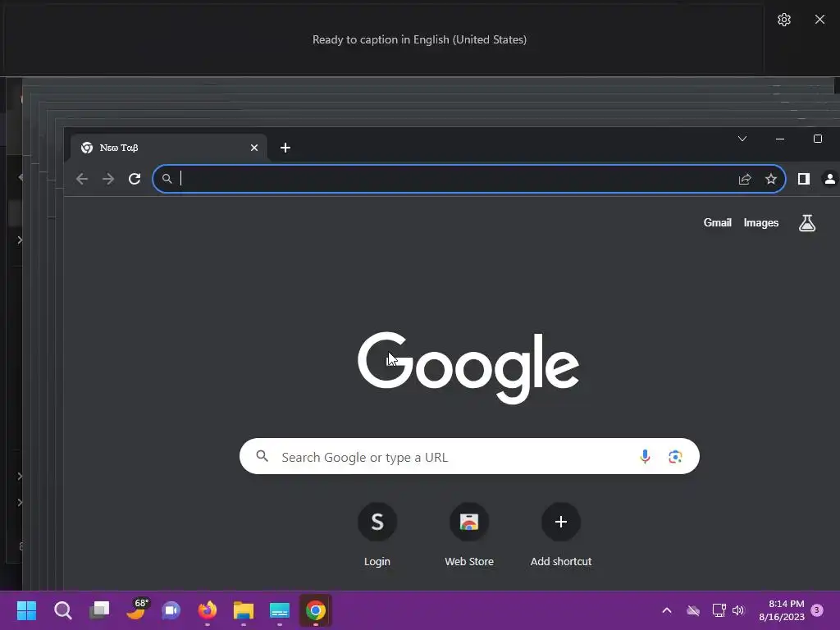Screen dimensions: 840x630
Task: Toggle Chrome side panel
Action: pos(804,179)
